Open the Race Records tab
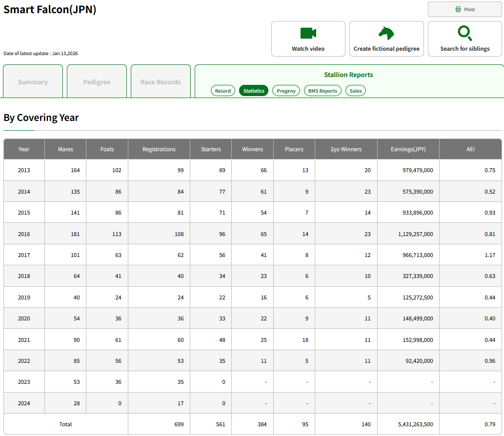The image size is (504, 436). click(x=161, y=81)
